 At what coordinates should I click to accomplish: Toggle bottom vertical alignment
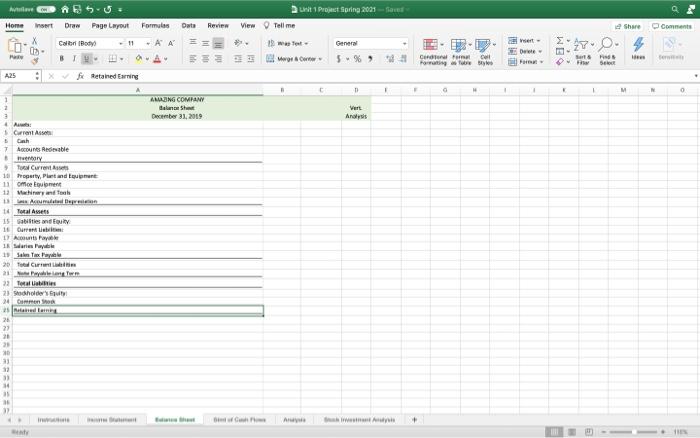coord(218,43)
